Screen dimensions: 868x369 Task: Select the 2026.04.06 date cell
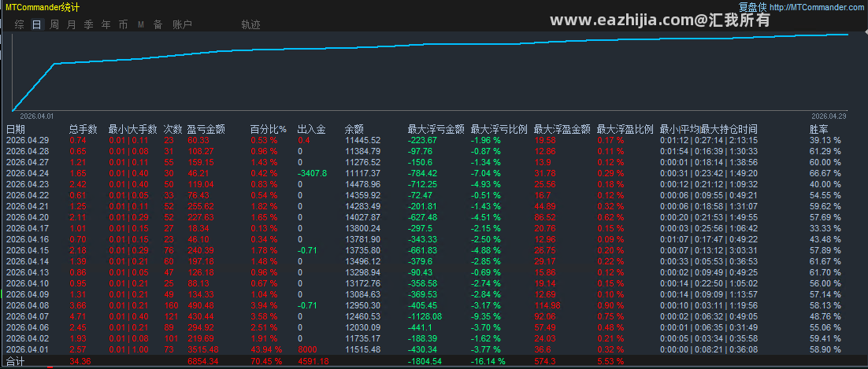[28, 327]
